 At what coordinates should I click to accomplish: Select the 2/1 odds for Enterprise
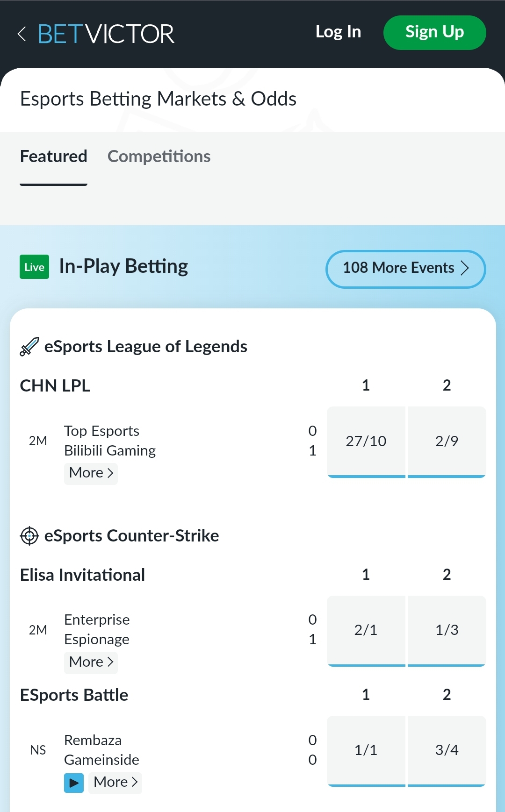(366, 630)
